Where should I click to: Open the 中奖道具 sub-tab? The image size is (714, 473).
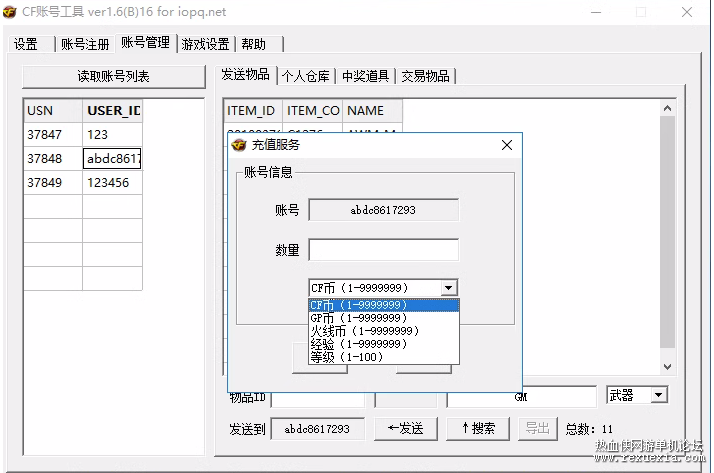click(x=366, y=76)
